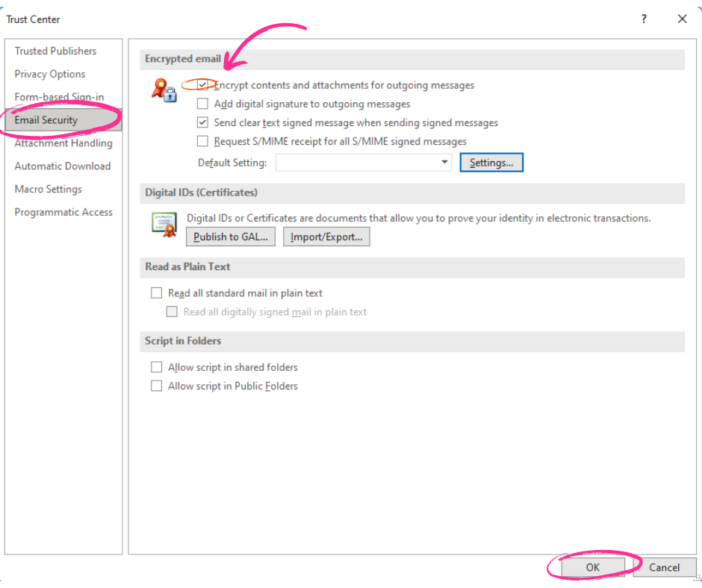Enable request S/MIME receipt for signed messages
This screenshot has width=702, height=588.
(x=202, y=141)
